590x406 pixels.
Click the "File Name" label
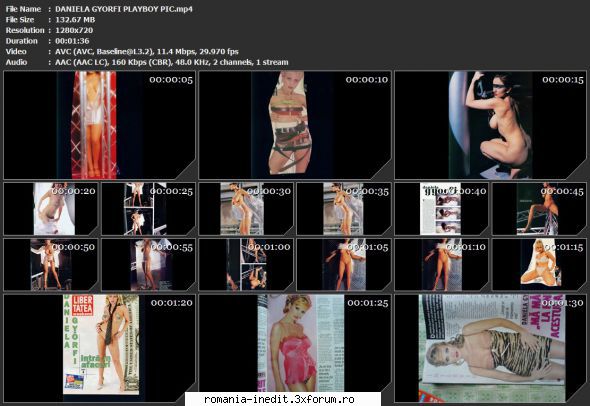pos(23,9)
